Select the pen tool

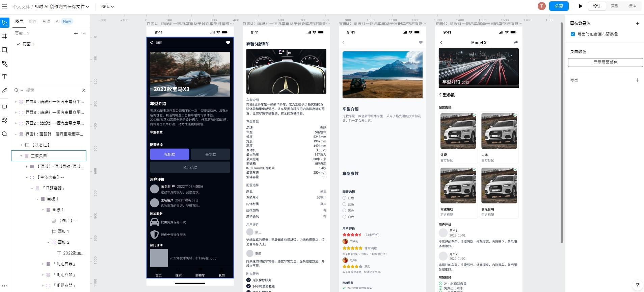pyautogui.click(x=4, y=63)
